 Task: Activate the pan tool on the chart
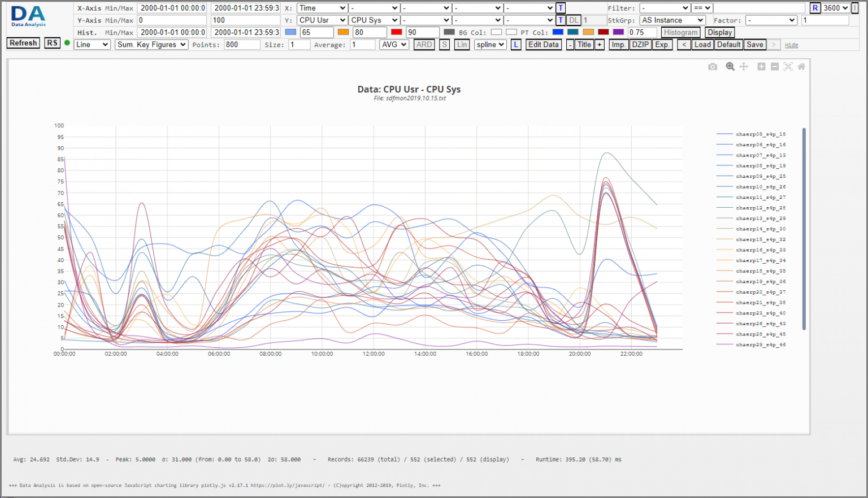coord(744,66)
